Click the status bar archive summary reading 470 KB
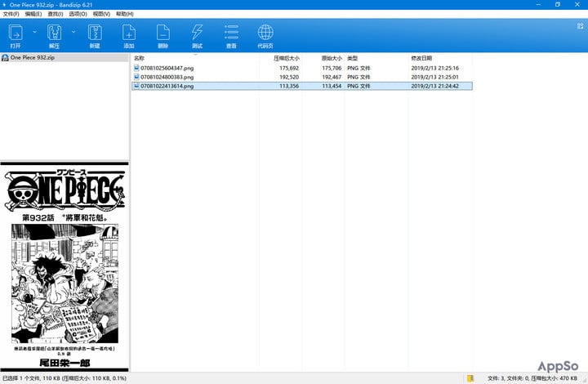The image size is (588, 384). tap(532, 378)
